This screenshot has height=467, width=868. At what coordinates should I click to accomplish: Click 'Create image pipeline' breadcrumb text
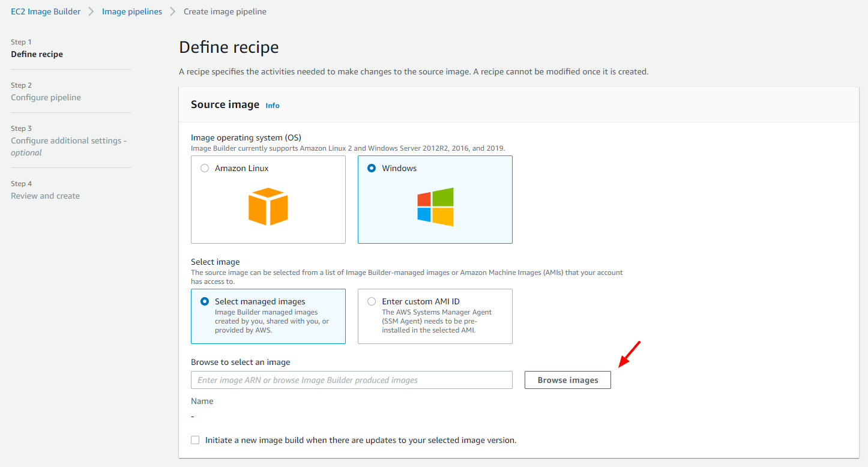point(225,11)
